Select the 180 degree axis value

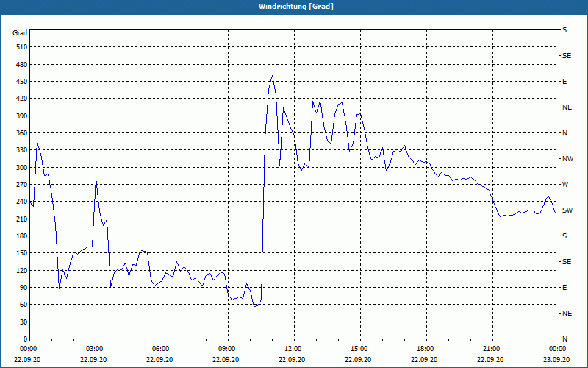[x=22, y=236]
